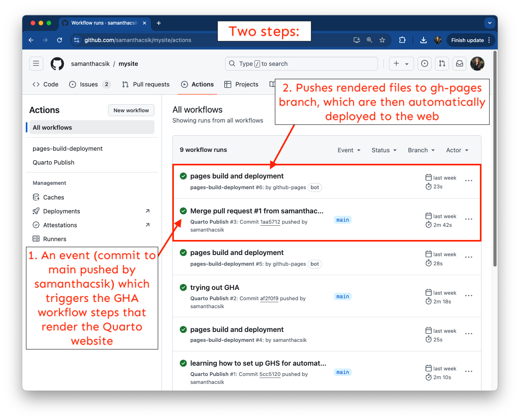
Task: Open the notifications inbox icon
Action: (459, 63)
